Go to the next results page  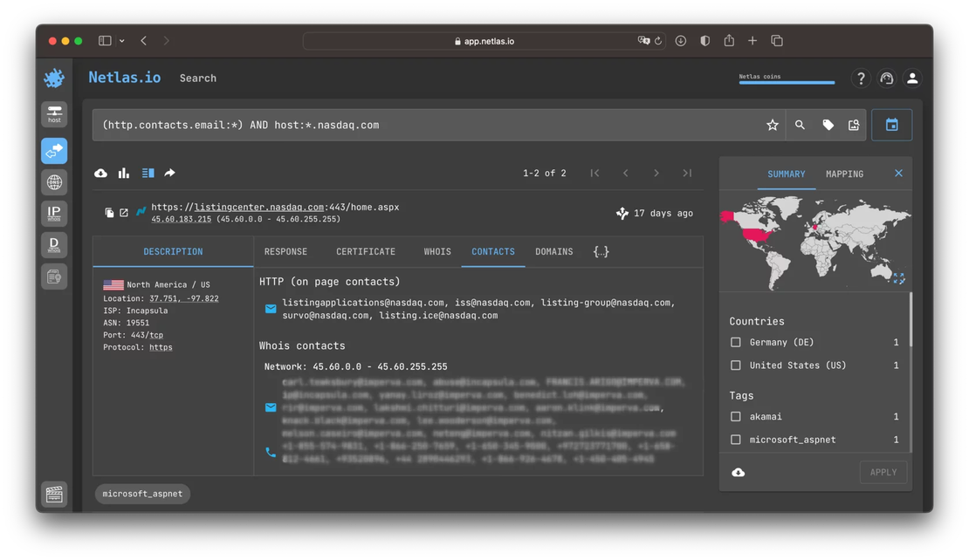656,173
